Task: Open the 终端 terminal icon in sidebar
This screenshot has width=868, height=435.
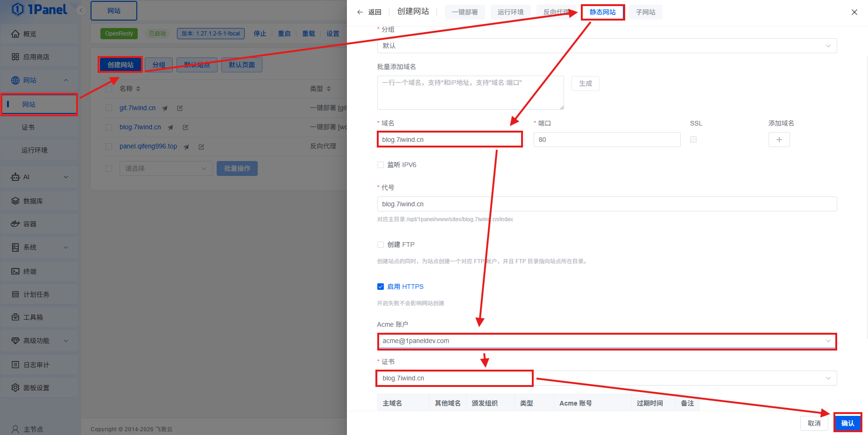Action: [x=15, y=271]
